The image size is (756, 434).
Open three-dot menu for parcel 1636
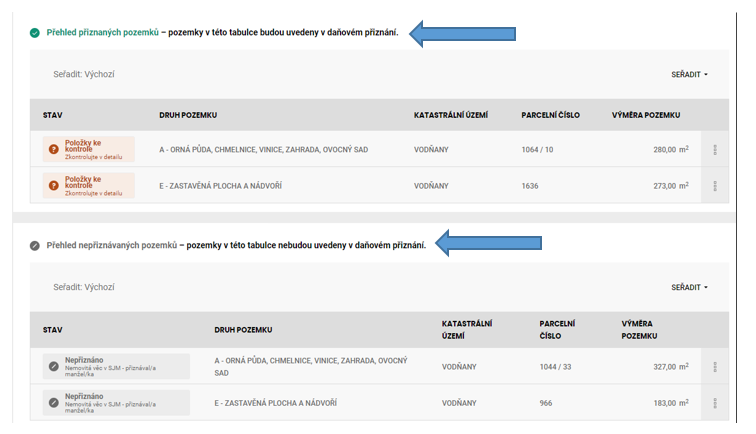[x=714, y=186]
